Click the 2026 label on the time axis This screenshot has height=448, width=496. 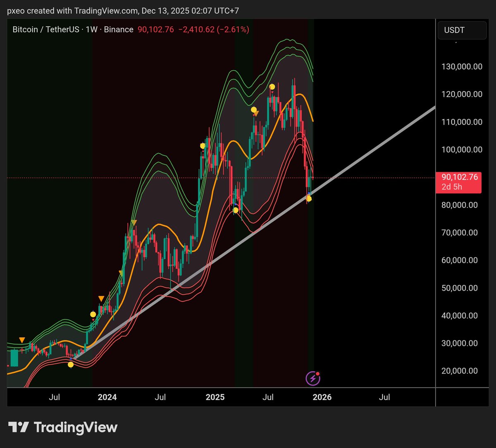(x=322, y=398)
